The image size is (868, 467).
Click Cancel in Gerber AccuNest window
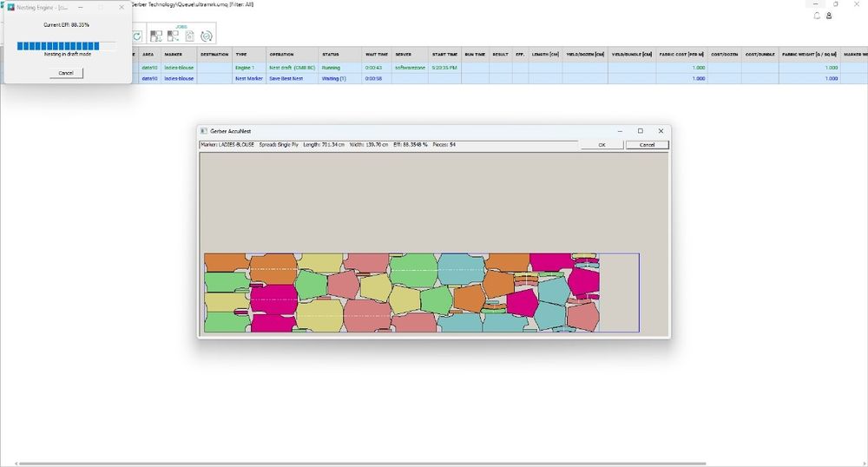pos(648,145)
